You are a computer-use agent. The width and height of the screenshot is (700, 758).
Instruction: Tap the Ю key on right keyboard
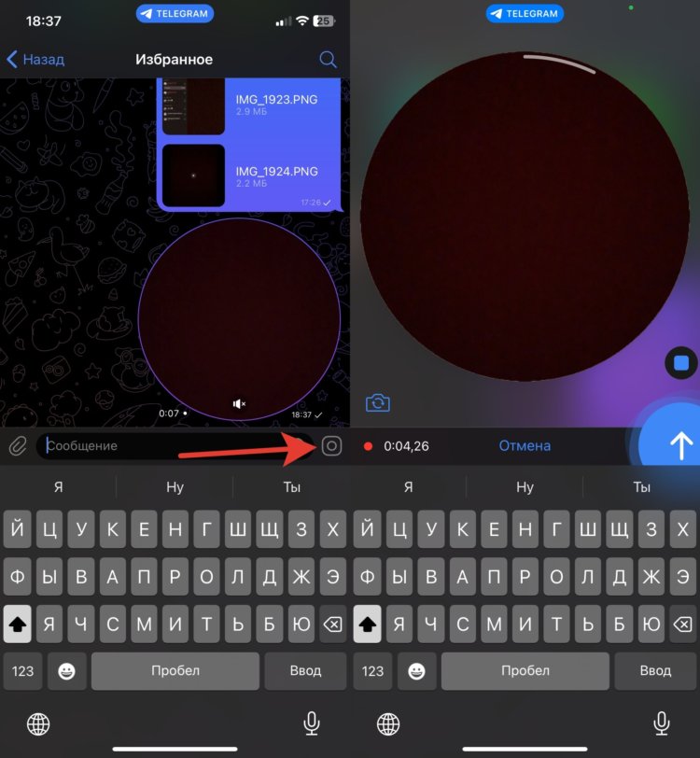(651, 625)
